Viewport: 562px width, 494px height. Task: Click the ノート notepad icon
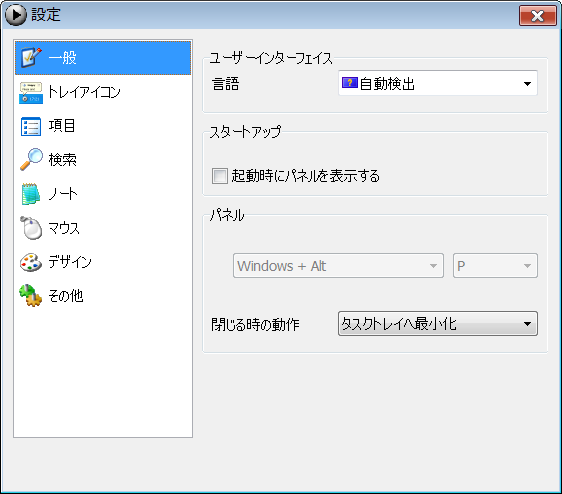[31, 194]
